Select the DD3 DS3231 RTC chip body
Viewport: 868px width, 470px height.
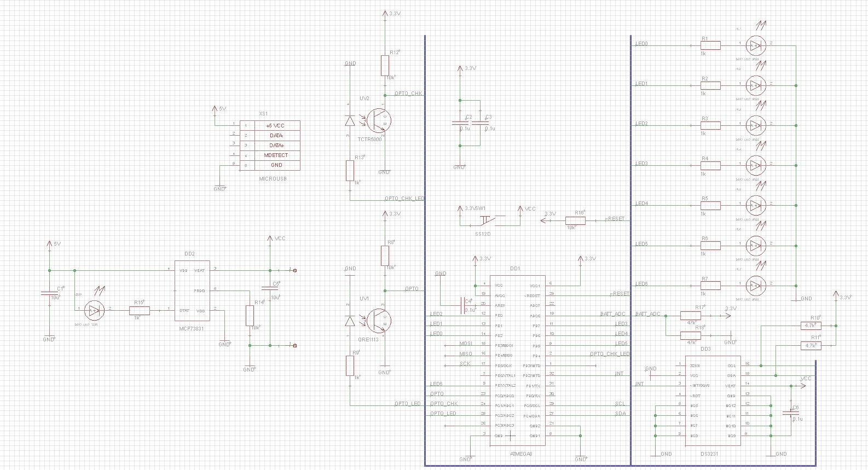coord(714,401)
